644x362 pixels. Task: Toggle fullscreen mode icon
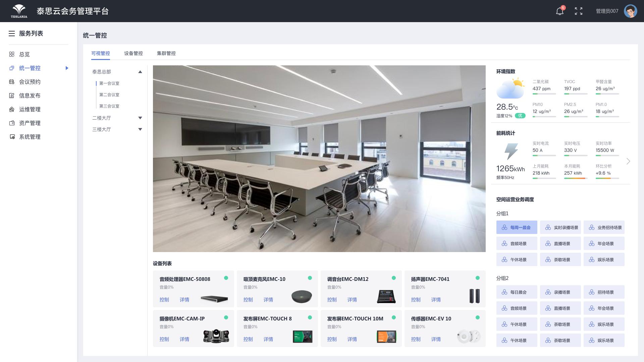tap(579, 11)
